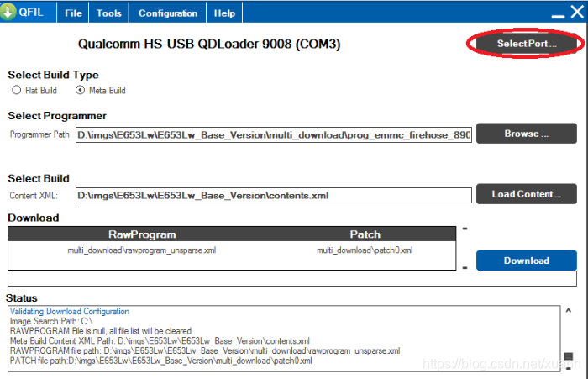Click the Validating Download Configuration status line
Image resolution: width=588 pixels, height=379 pixels.
70,312
